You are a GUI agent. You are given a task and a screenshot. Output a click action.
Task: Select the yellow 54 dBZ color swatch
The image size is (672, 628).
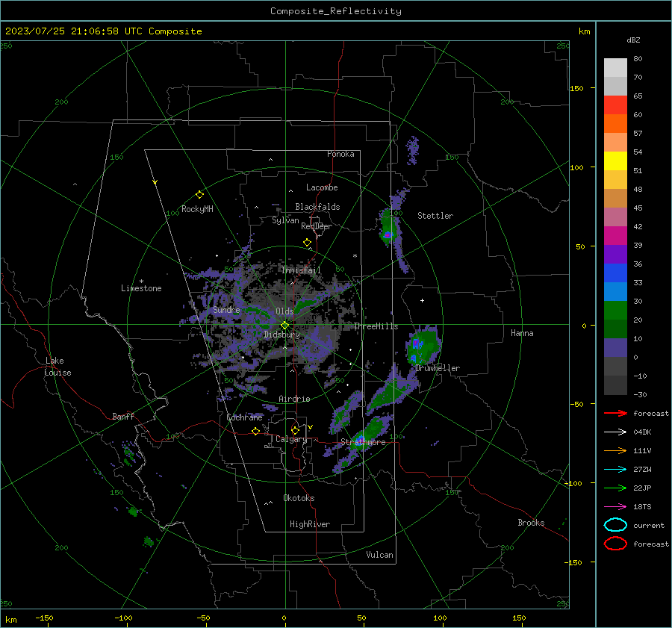[615, 161]
